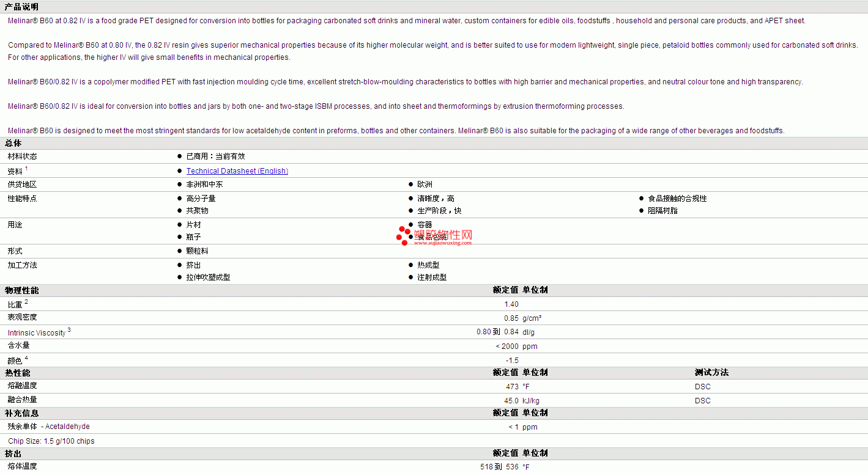Select the 表观密度 property label
The height and width of the screenshot is (473, 868).
click(22, 317)
